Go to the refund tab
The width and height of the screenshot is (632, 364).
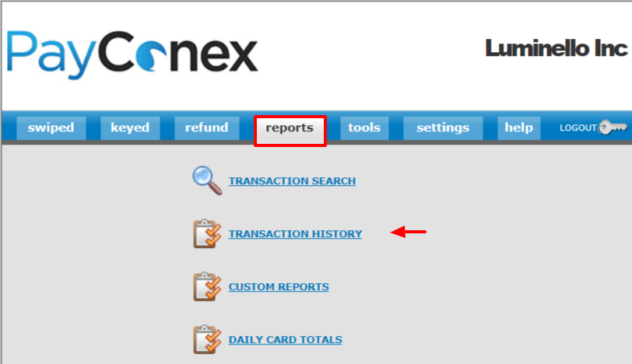[x=207, y=128]
